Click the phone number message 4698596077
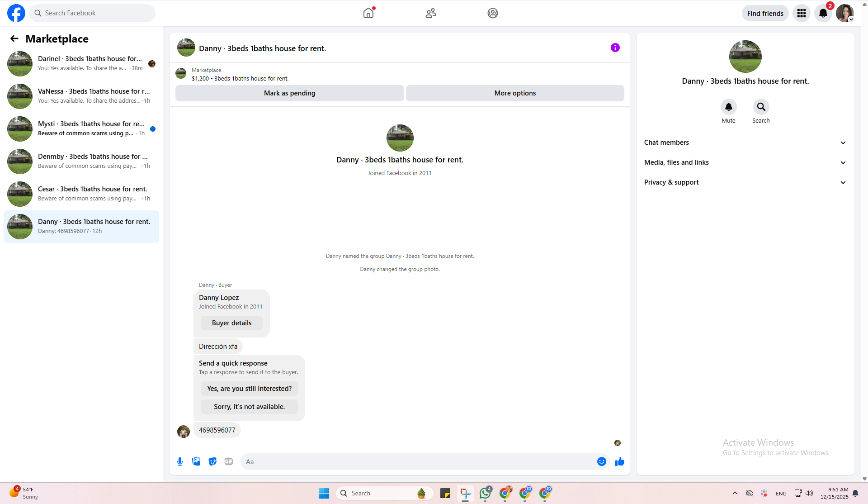 pyautogui.click(x=217, y=430)
